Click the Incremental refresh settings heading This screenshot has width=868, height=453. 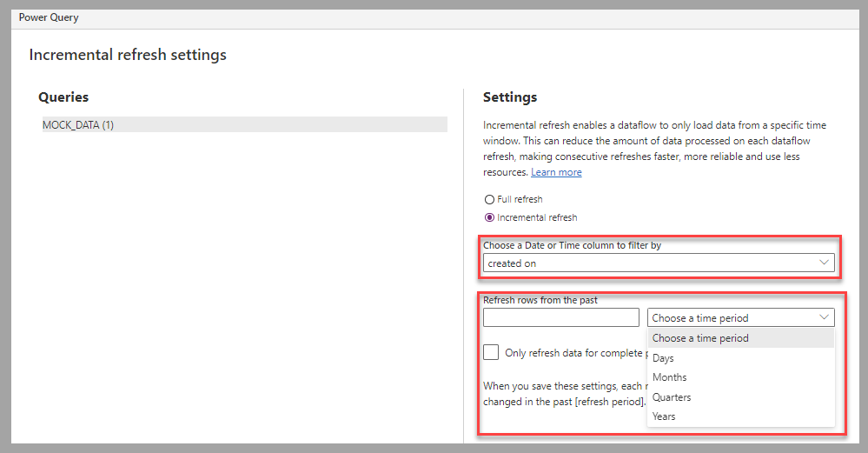pos(128,55)
